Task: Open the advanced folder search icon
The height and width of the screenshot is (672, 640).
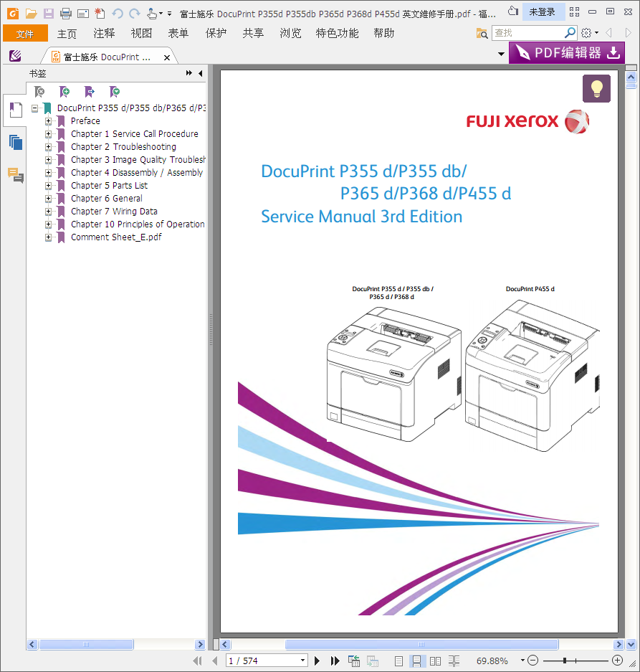Action: [x=482, y=33]
